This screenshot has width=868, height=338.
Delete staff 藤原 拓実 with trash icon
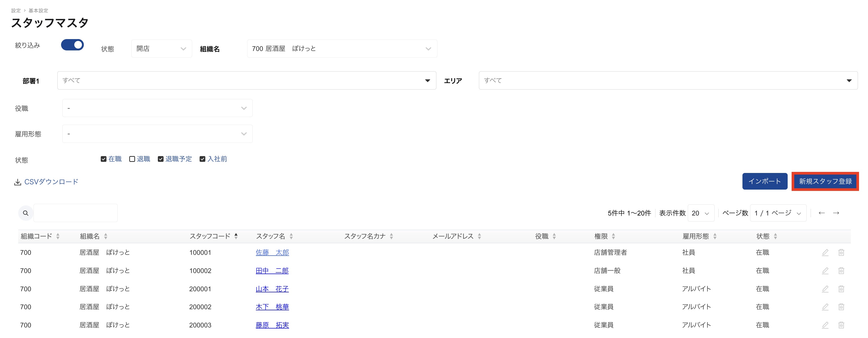(x=841, y=325)
